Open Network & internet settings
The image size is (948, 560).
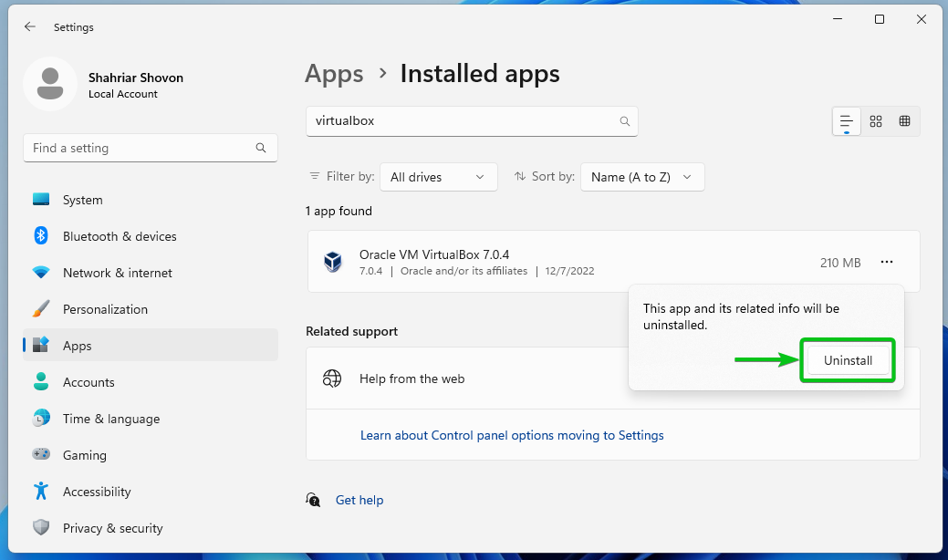point(117,273)
